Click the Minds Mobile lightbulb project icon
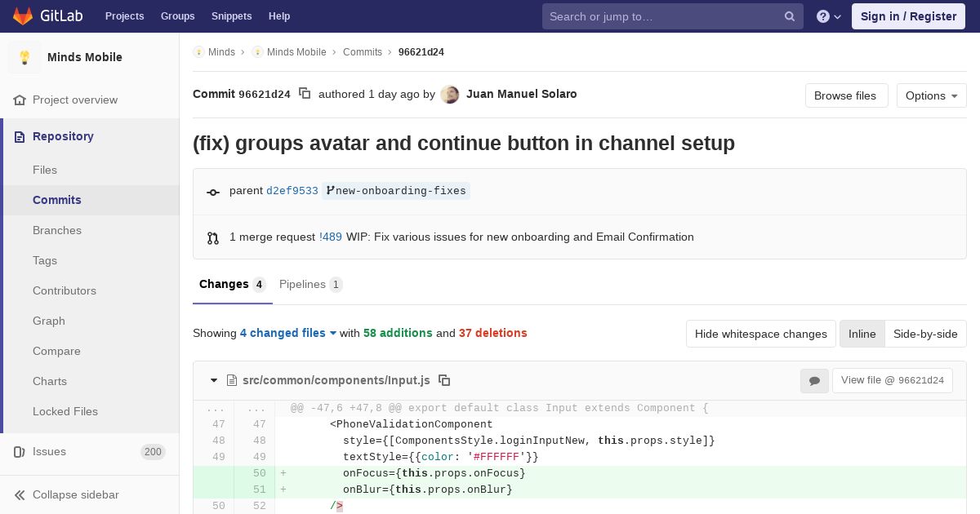The height and width of the screenshot is (514, 980). pyautogui.click(x=24, y=57)
